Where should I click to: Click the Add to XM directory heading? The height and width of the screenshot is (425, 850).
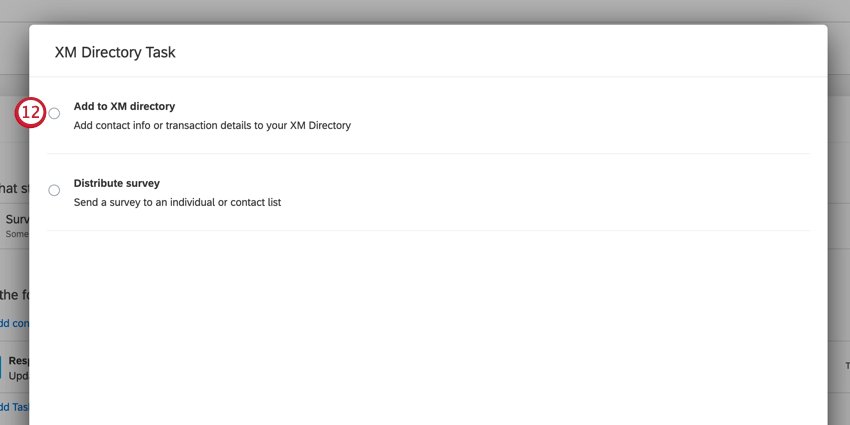[124, 106]
